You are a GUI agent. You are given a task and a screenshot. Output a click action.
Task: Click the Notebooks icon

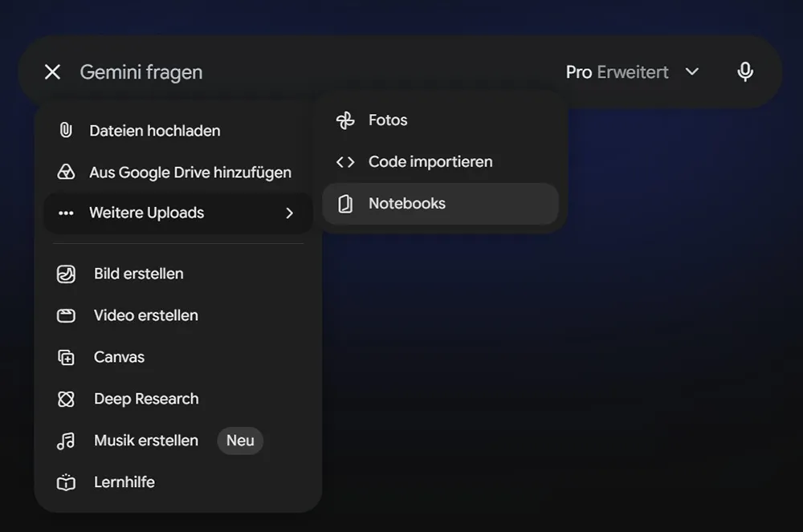(x=345, y=204)
